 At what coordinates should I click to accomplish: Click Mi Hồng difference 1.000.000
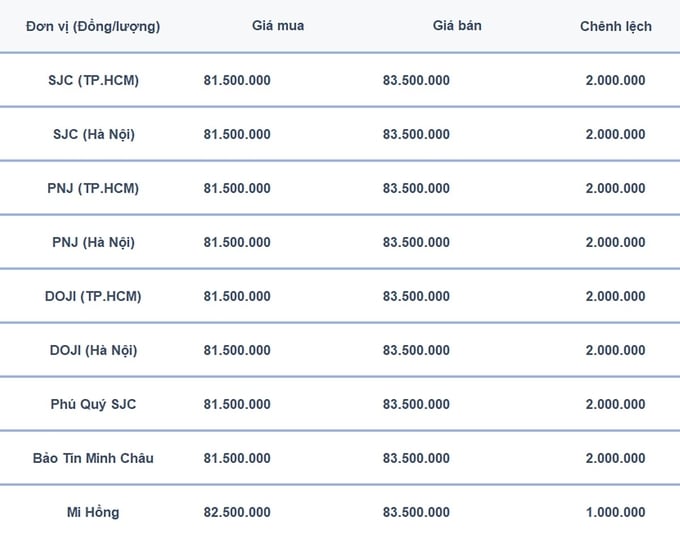tap(615, 512)
